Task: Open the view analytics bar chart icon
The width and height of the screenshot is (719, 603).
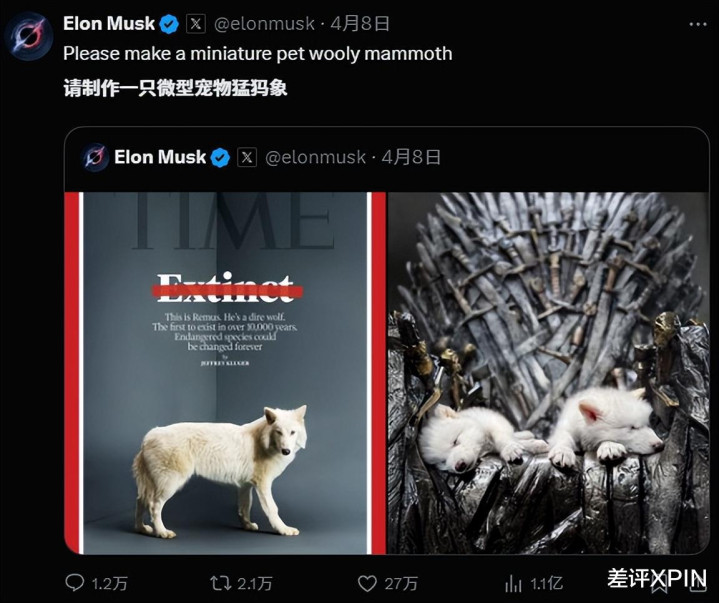Action: [513, 584]
